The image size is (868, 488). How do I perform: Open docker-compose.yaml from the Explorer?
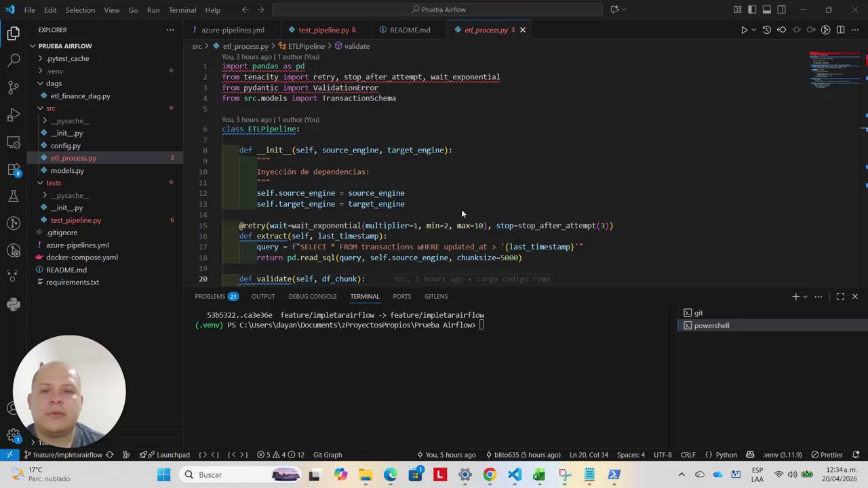81,258
